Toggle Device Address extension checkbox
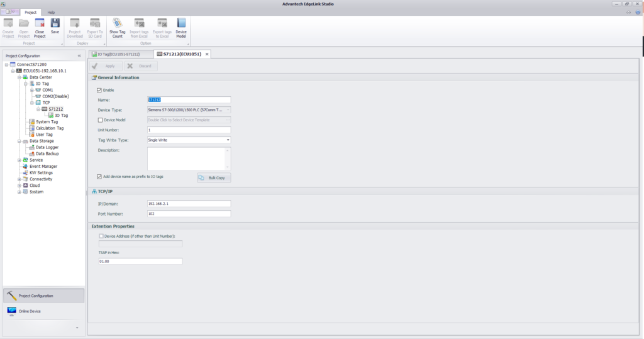The height and width of the screenshot is (339, 644). (x=101, y=236)
